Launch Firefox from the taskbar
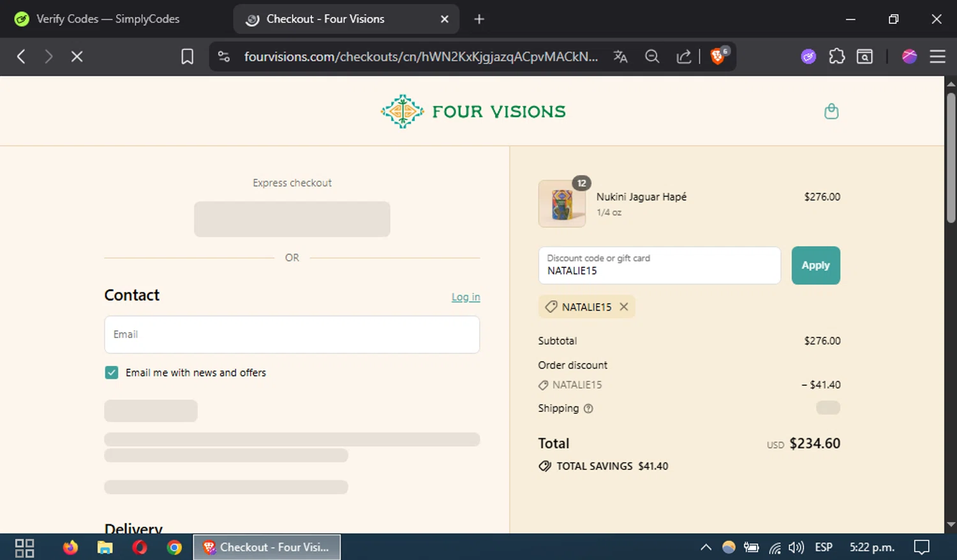 tap(70, 547)
